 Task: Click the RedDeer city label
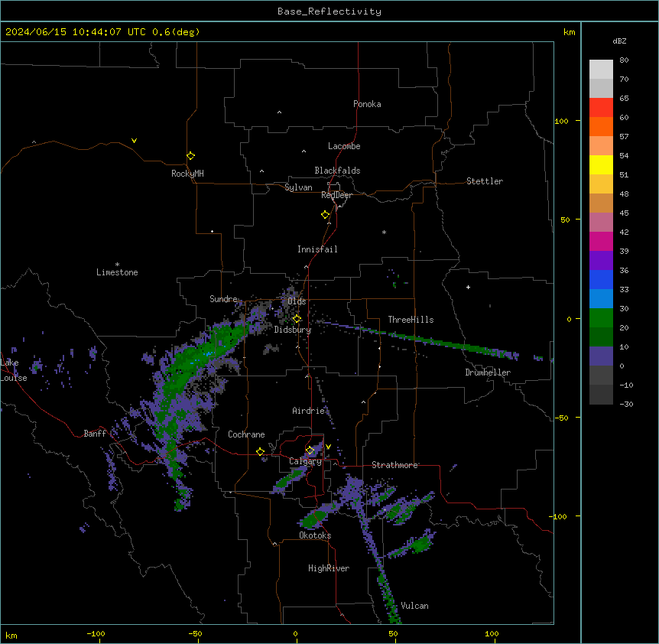pos(336,195)
